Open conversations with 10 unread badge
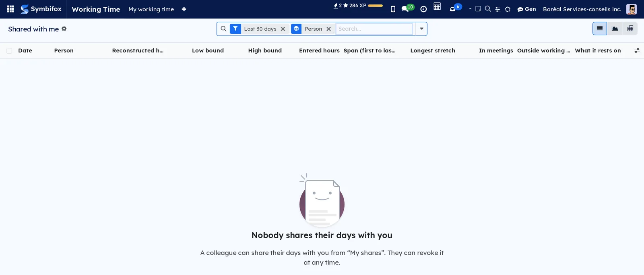Image resolution: width=644 pixels, height=275 pixels. point(408,8)
